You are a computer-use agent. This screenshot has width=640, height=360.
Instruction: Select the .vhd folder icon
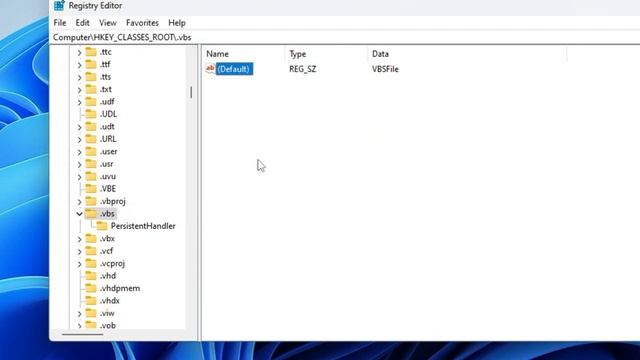coord(91,276)
